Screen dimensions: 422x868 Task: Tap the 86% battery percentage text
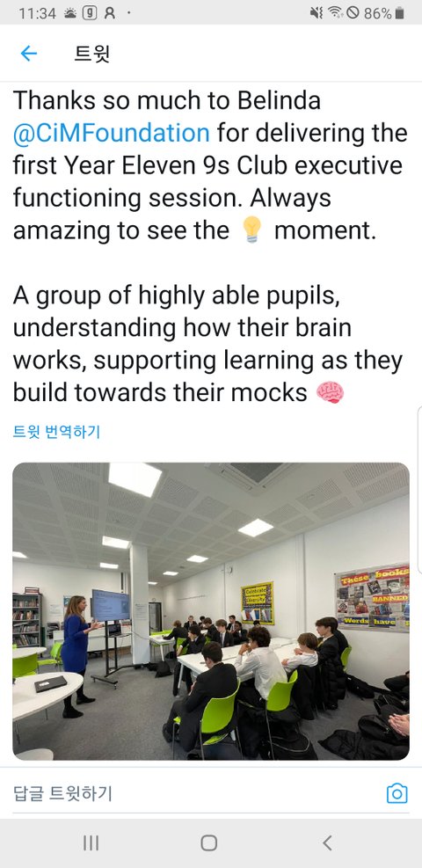(378, 13)
